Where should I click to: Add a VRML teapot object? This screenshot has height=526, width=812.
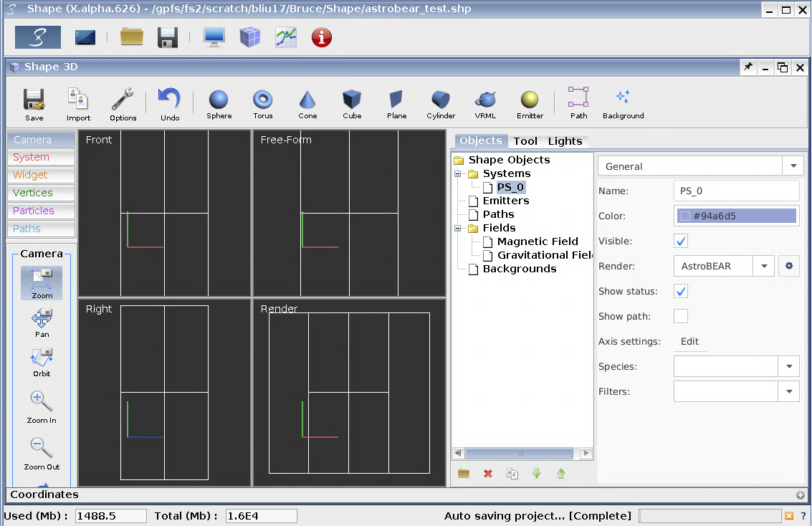tap(485, 104)
